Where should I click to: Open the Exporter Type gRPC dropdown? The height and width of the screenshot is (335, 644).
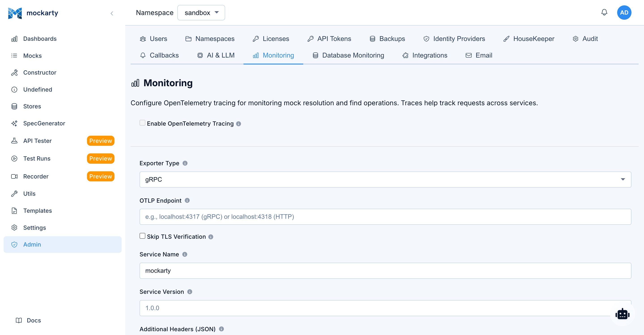[x=385, y=180]
